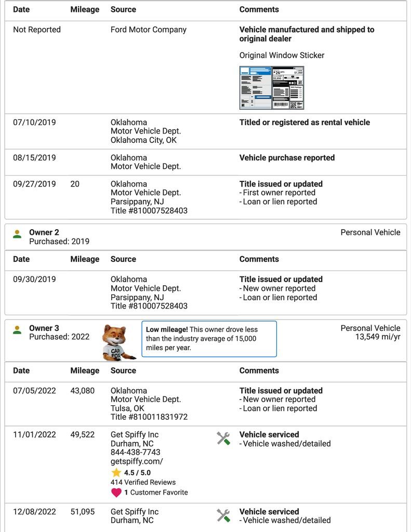Click the Owner 3 person icon

pos(17,330)
